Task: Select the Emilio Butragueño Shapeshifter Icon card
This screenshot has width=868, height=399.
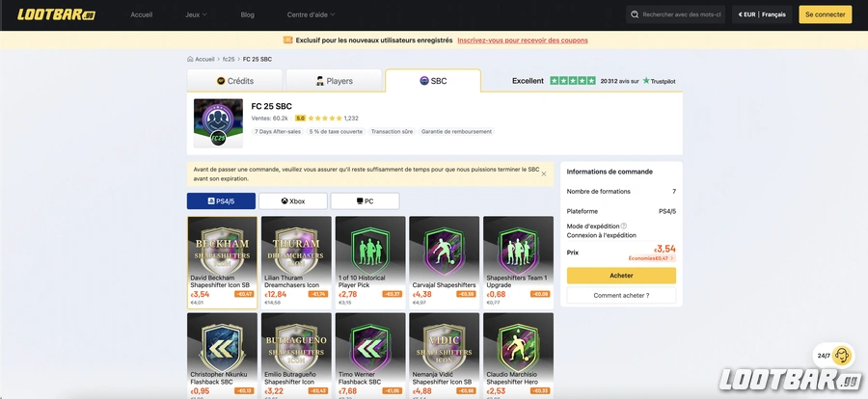Action: point(296,356)
